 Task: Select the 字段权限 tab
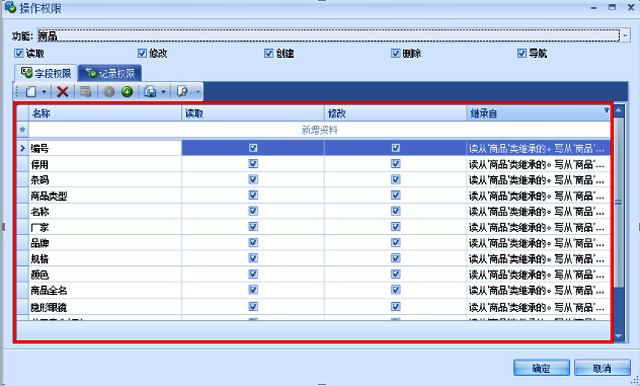coord(46,73)
